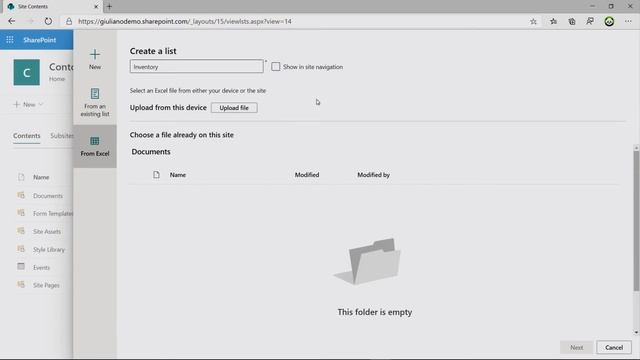
Task: Close the Site Contents browser tab
Action: click(96, 7)
